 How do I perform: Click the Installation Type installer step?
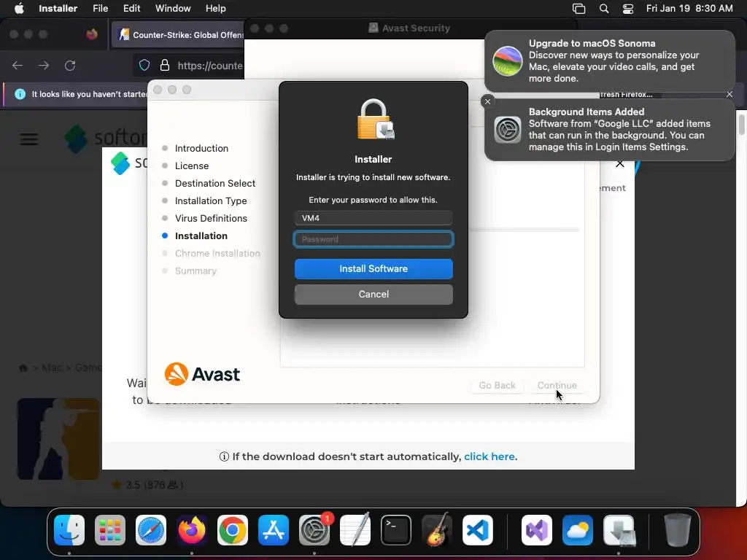click(x=211, y=201)
